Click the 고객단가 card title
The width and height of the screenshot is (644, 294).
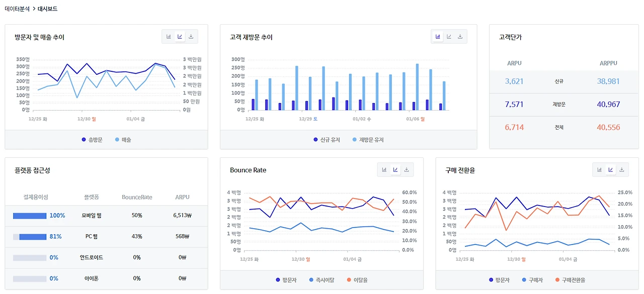click(x=510, y=37)
